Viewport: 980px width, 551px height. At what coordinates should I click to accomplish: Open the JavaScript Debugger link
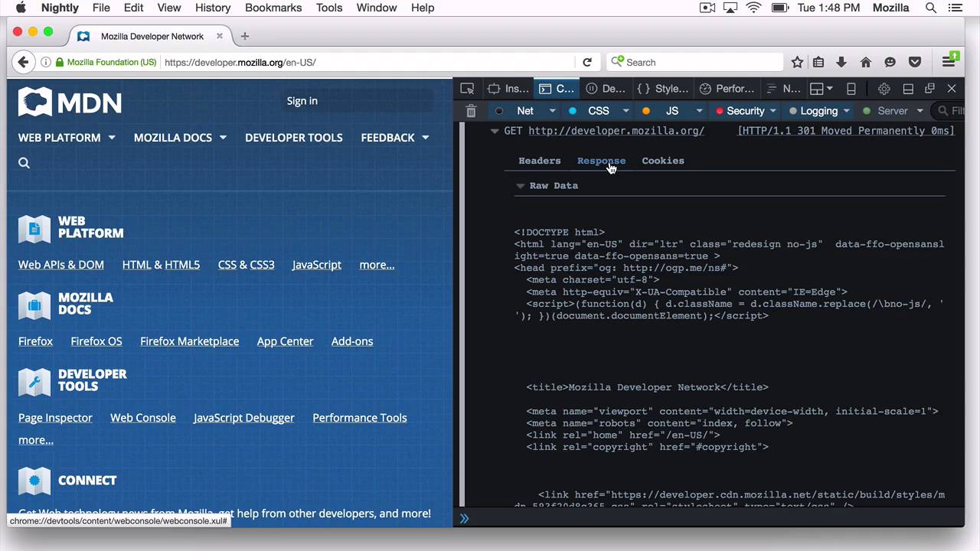point(243,418)
